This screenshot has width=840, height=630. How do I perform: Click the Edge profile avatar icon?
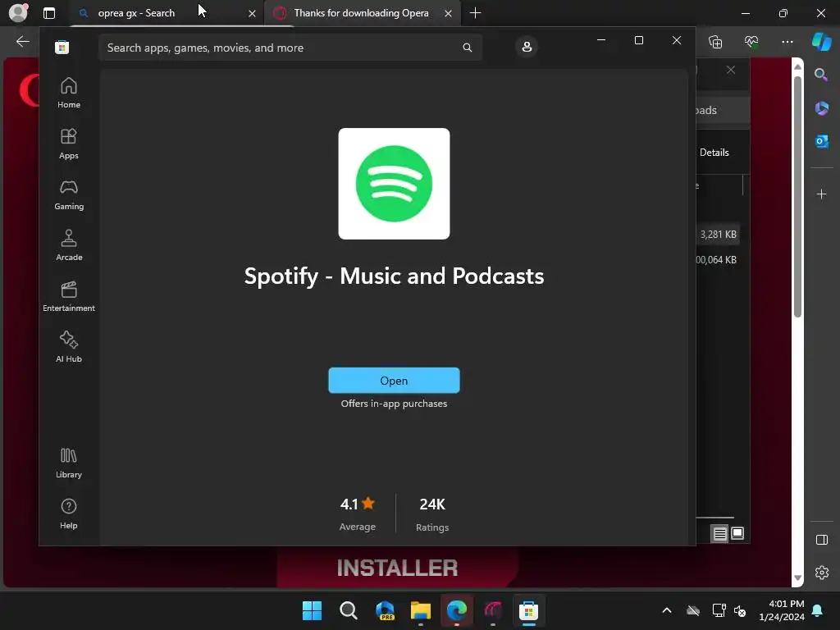click(x=19, y=12)
